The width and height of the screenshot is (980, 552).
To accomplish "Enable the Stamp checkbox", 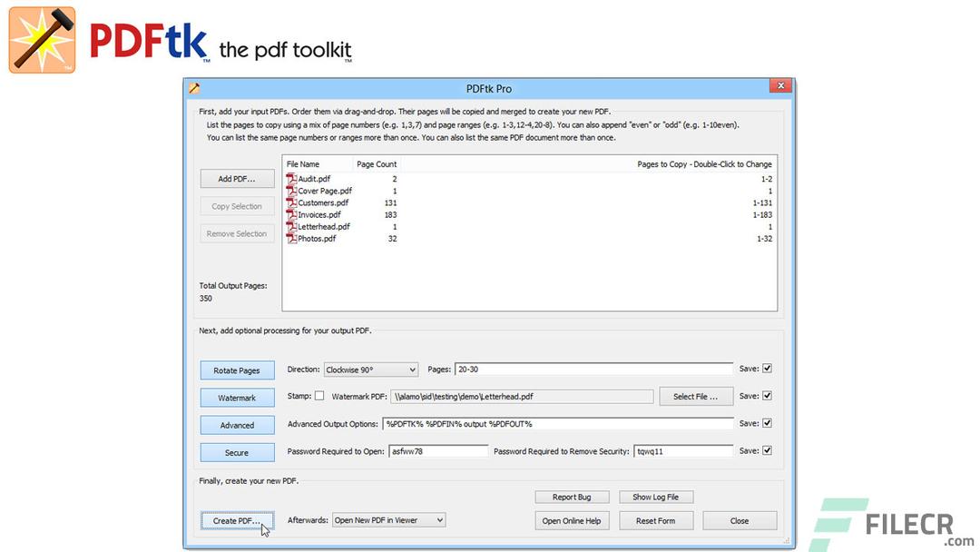I will click(x=321, y=396).
